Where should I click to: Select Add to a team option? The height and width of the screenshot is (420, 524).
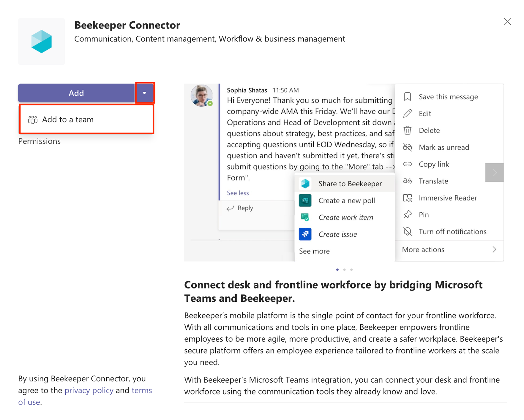coord(68,119)
